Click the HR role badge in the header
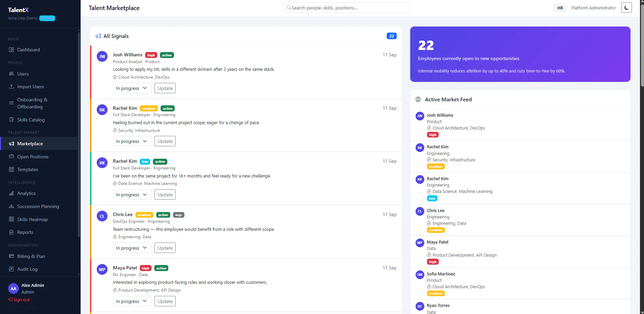This screenshot has width=644, height=314. [560, 8]
